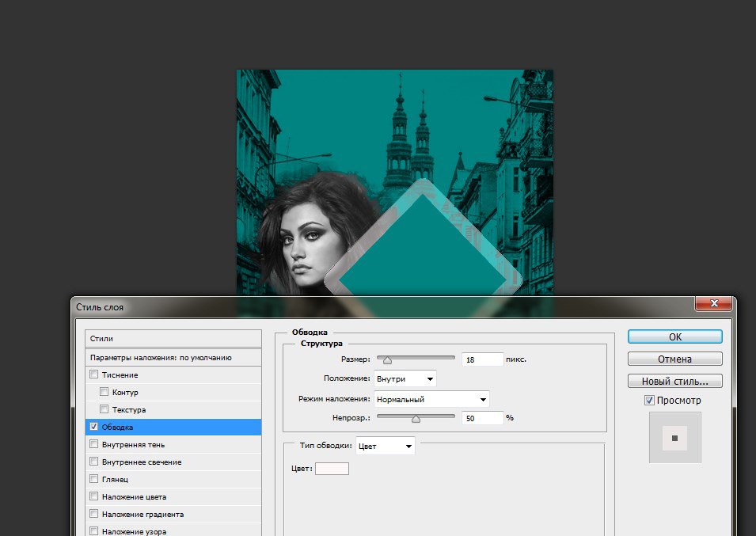Open the Положение dropdown
Screen dimensions: 756x536
405,379
